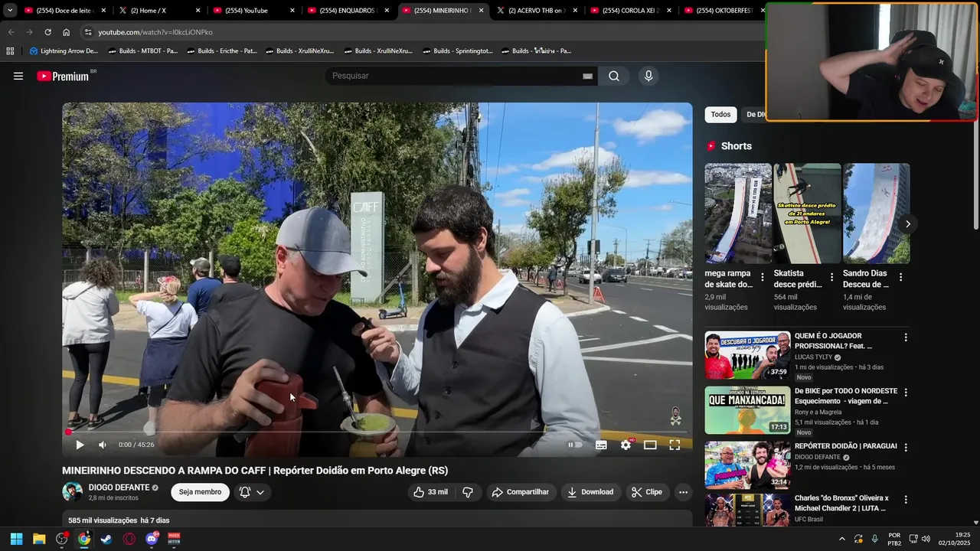
Task: Open player settings gear icon
Action: (626, 445)
